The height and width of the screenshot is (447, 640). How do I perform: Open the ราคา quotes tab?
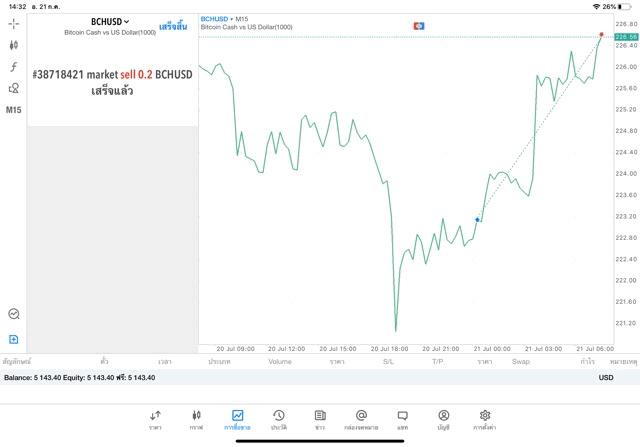[155, 420]
